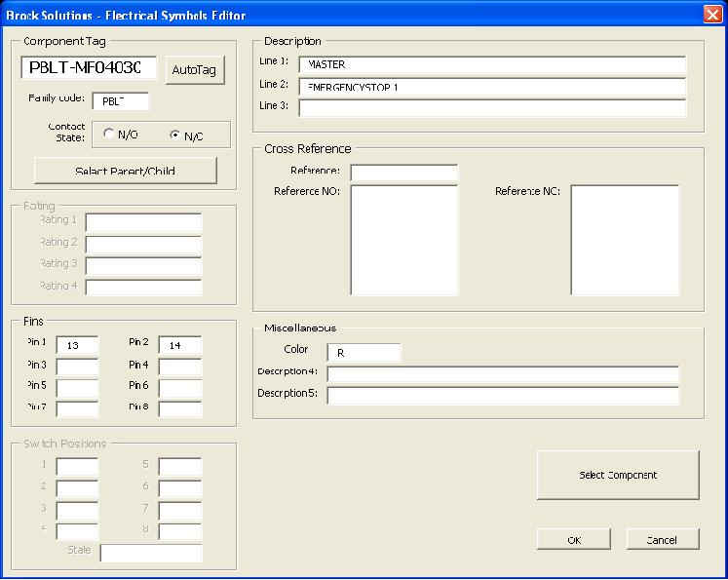Screen dimensions: 728x580
Task: Click the Rating 4 field
Action: 143,288
